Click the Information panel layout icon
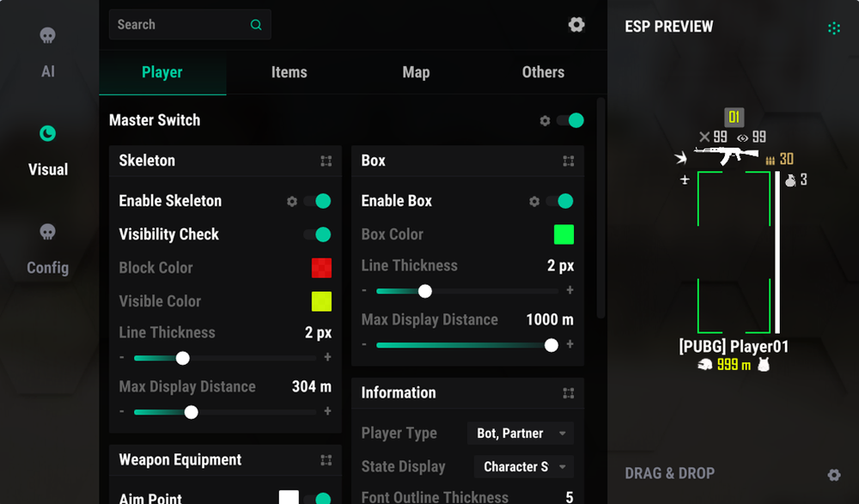 pyautogui.click(x=568, y=393)
